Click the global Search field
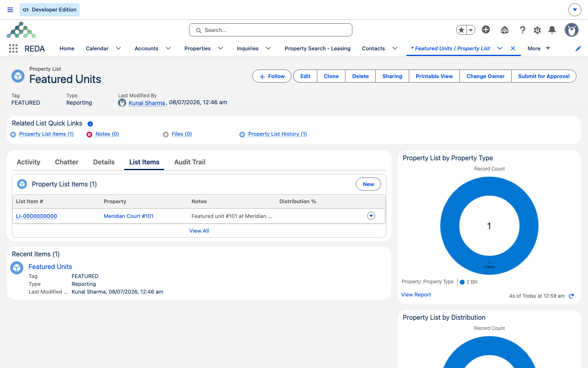Viewport: 588px width, 368px height. click(271, 30)
